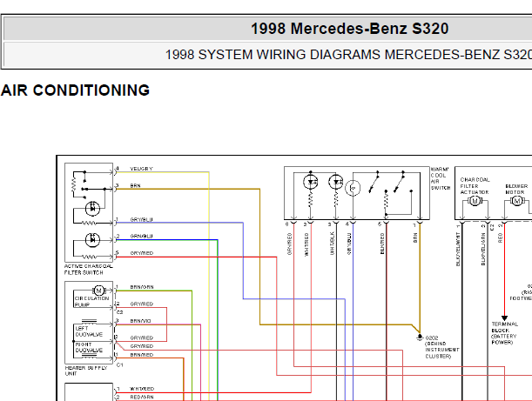
Task: Click the "AIR CONDITIONING" heading
Action: (x=75, y=90)
